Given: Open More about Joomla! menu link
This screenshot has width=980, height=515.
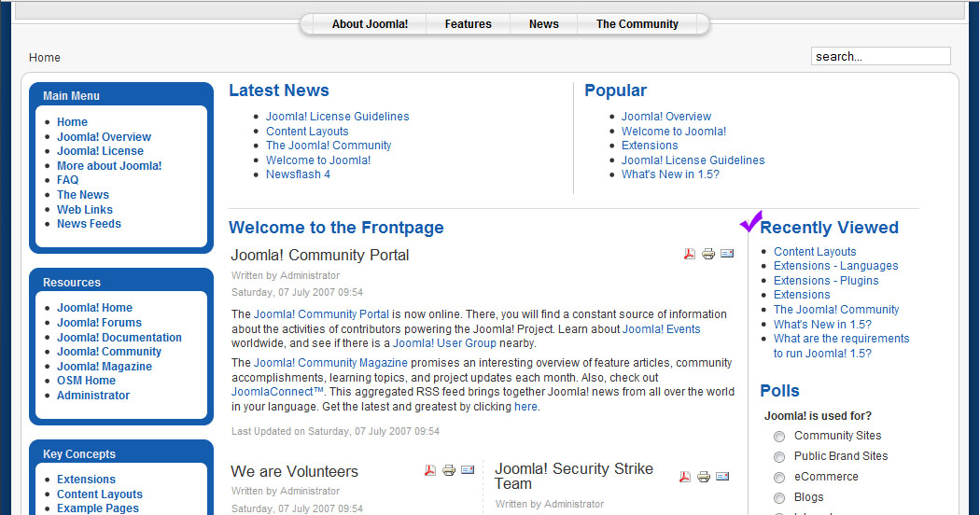Looking at the screenshot, I should coord(109,166).
